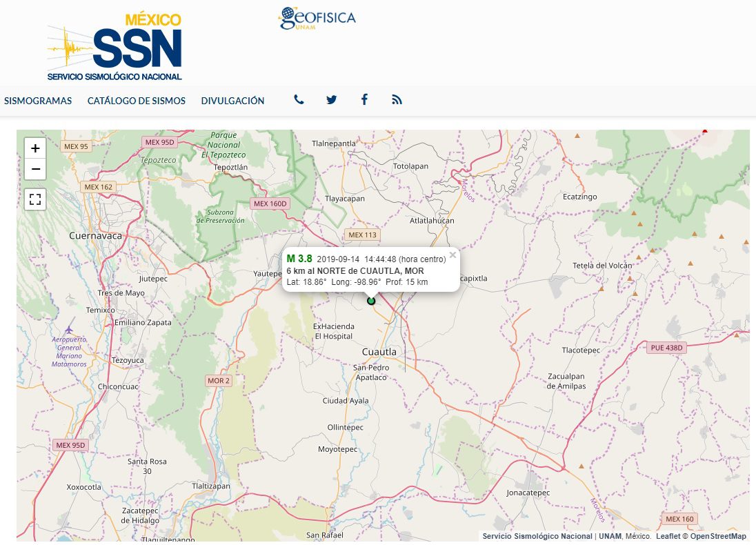
Task: Follow the OpenStreetMap attribution link
Action: click(x=718, y=536)
